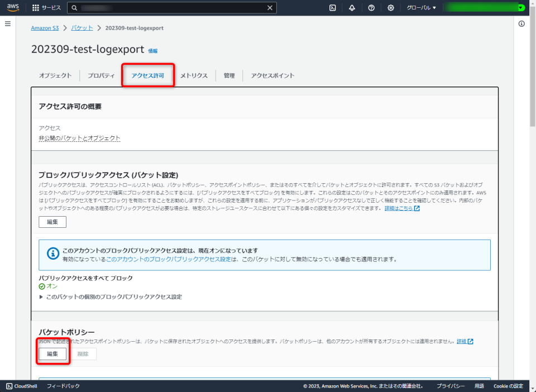Open the left navigation hamburger menu
The width and height of the screenshot is (536, 392).
point(7,23)
